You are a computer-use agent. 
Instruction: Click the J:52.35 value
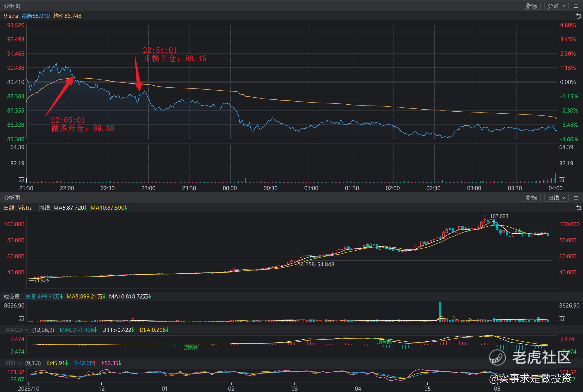pos(111,363)
